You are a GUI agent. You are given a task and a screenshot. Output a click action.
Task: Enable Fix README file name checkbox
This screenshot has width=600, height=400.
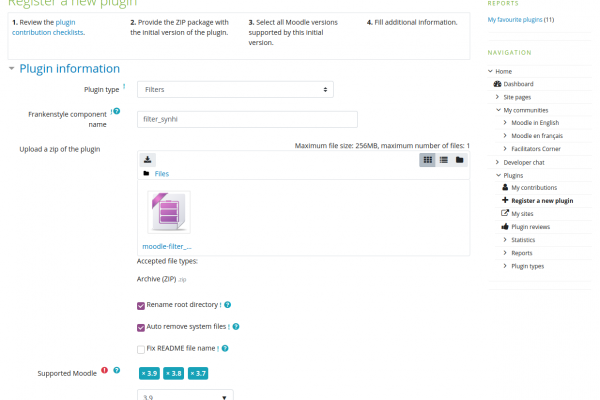[141, 349]
